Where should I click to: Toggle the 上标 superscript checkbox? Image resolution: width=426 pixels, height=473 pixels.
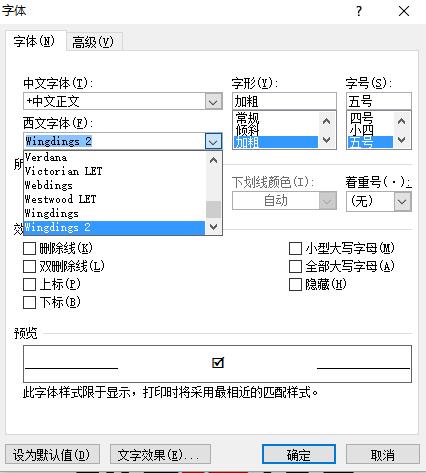29,285
